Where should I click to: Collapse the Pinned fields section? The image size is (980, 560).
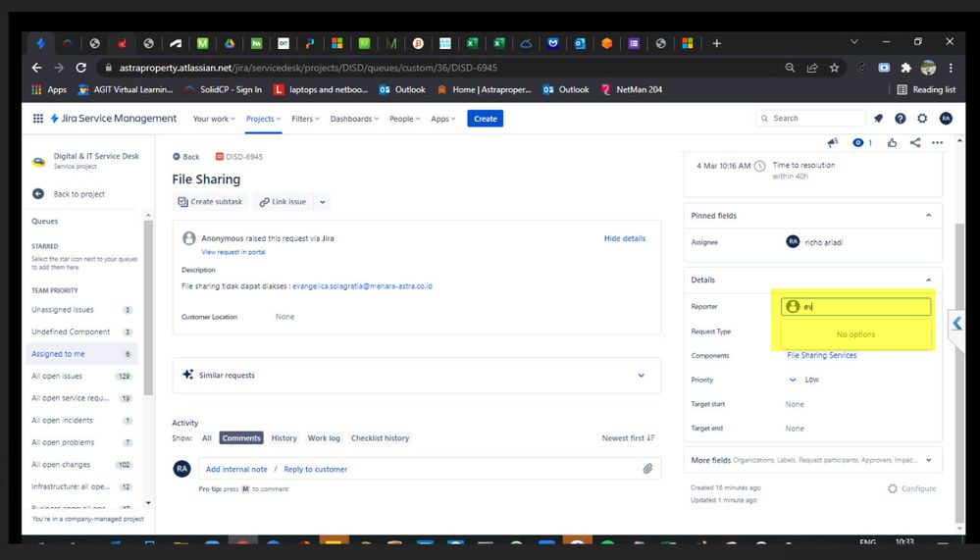pyautogui.click(x=929, y=216)
